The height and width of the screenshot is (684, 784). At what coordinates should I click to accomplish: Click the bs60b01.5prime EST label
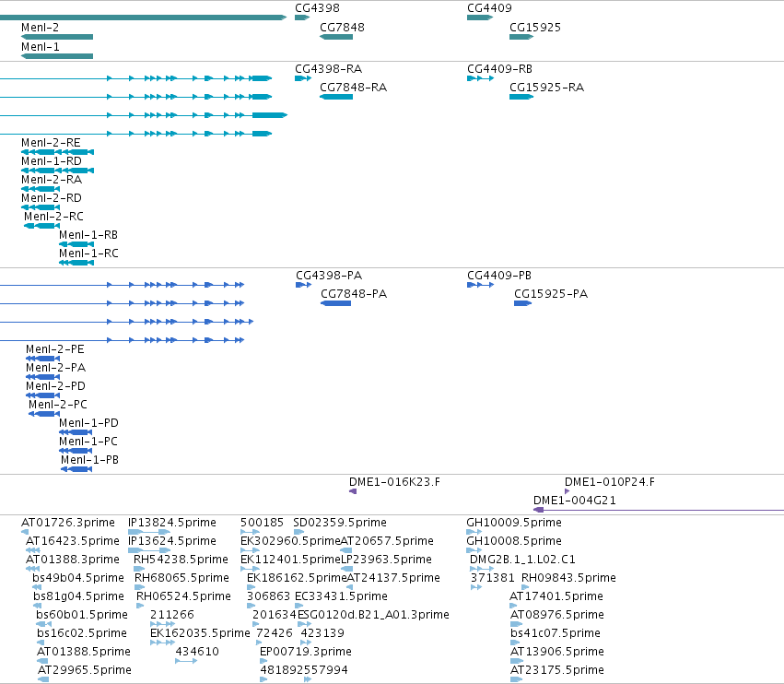pyautogui.click(x=82, y=615)
